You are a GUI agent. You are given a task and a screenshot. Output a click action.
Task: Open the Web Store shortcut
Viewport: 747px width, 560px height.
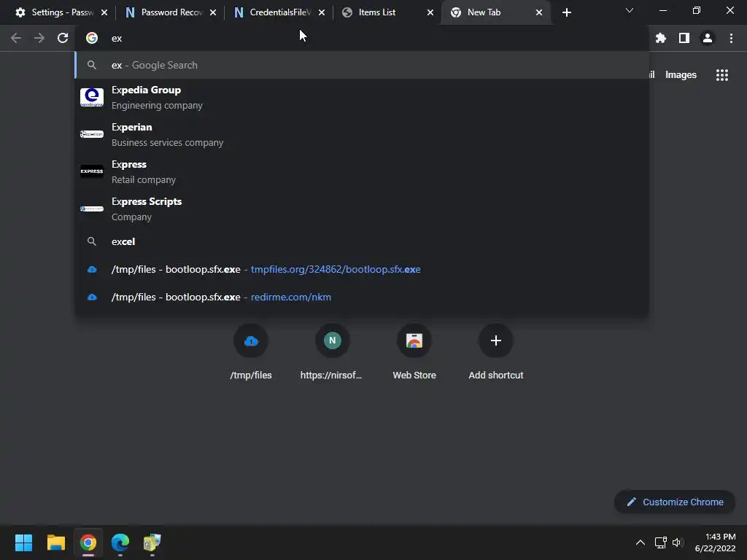click(x=414, y=352)
